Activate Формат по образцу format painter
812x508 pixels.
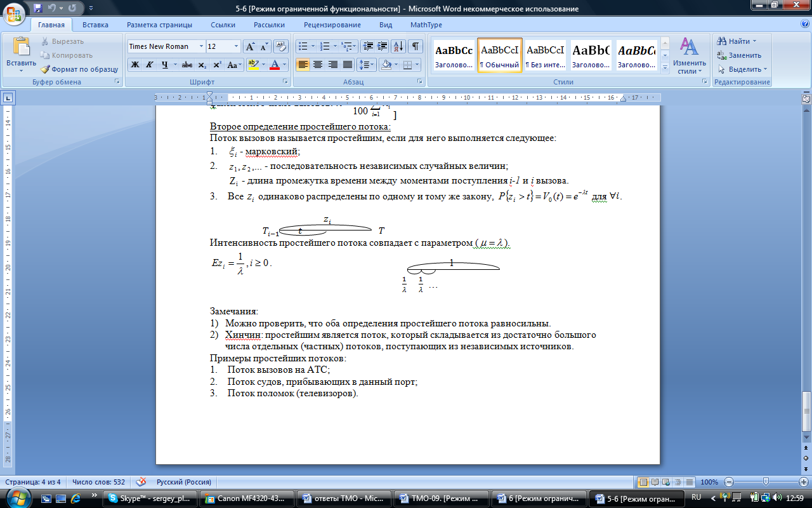click(79, 69)
